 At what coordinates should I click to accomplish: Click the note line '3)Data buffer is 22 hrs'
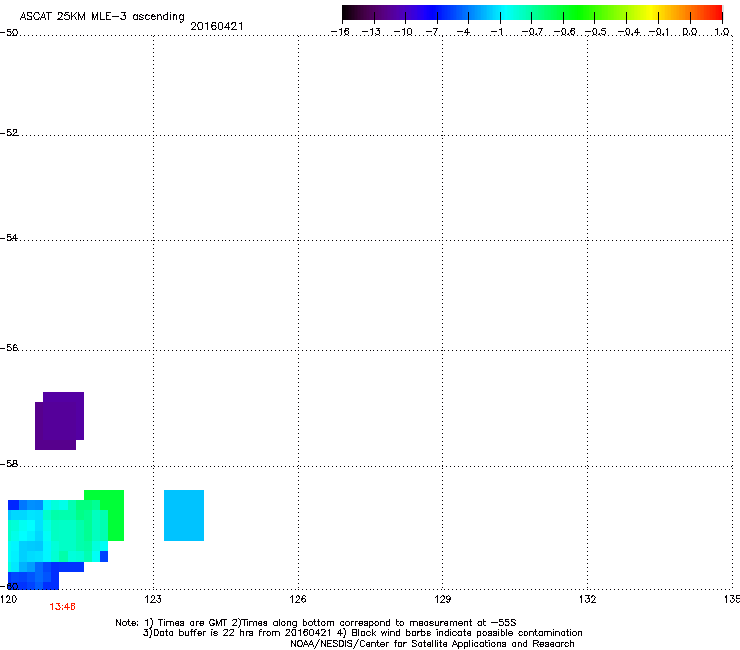pyautogui.click(x=362, y=633)
